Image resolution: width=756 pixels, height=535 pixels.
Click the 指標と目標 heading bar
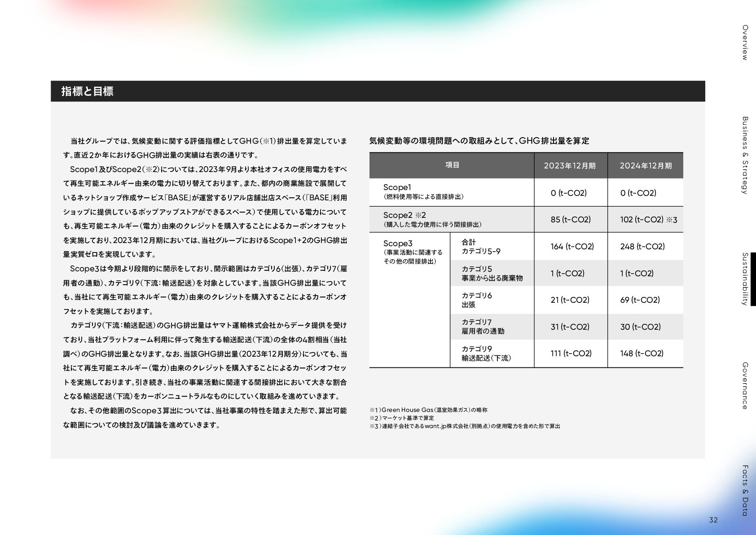coord(378,91)
